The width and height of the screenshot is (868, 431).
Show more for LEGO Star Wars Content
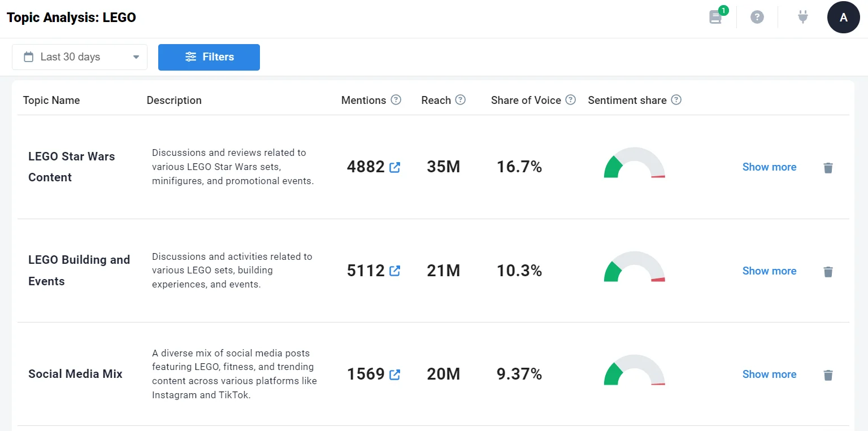pos(769,167)
